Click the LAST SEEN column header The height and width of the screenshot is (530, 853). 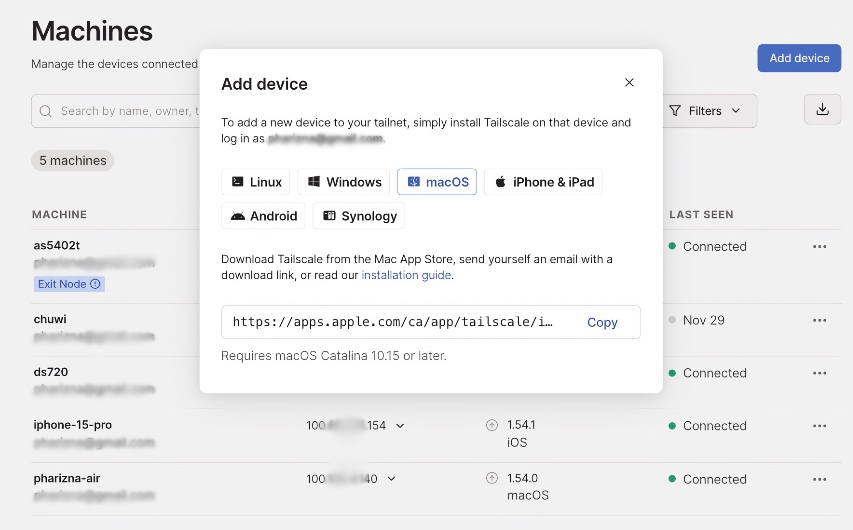701,214
